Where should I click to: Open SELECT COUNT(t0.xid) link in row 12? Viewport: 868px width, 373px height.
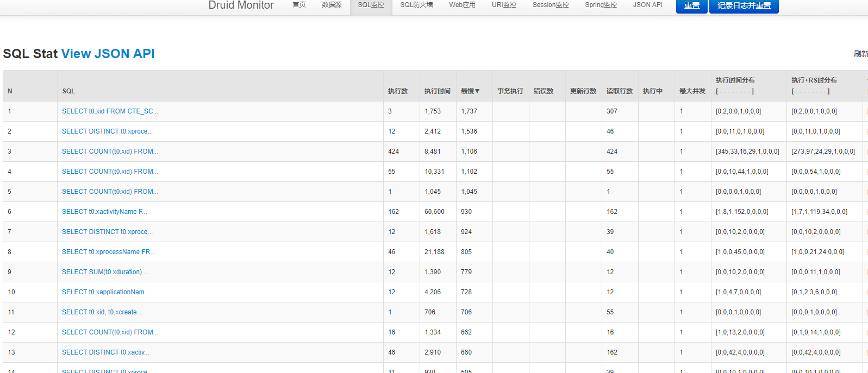(110, 332)
